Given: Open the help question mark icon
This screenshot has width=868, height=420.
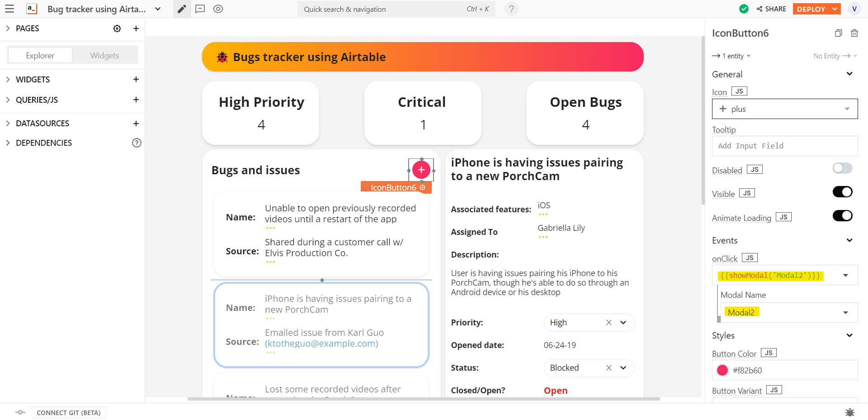Looking at the screenshot, I should click(511, 9).
